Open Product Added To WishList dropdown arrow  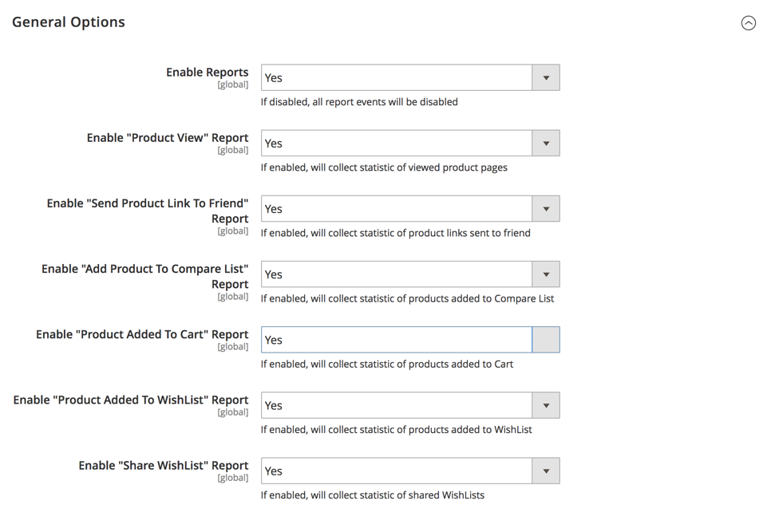coord(546,405)
